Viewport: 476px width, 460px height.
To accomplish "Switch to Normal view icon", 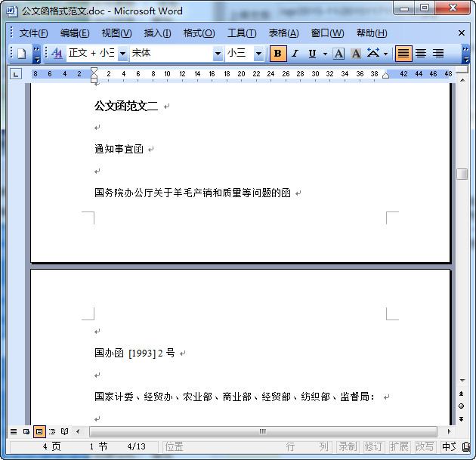I will 14,431.
